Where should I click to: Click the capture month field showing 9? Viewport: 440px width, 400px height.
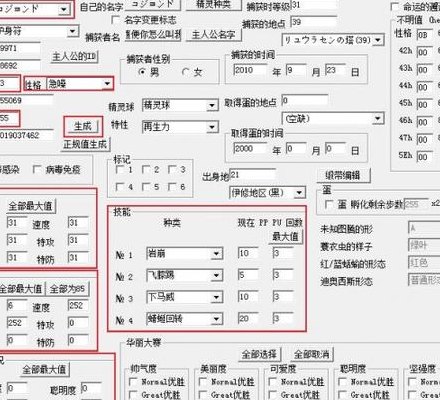pos(296,70)
